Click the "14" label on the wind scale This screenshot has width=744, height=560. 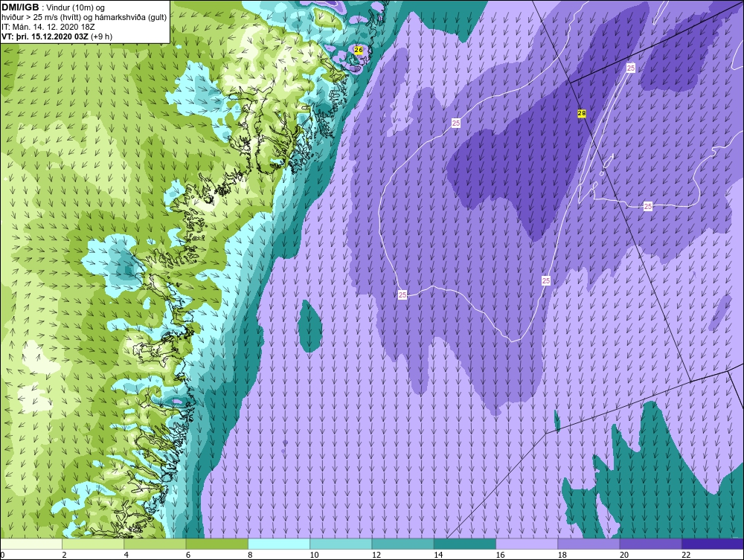click(x=438, y=555)
